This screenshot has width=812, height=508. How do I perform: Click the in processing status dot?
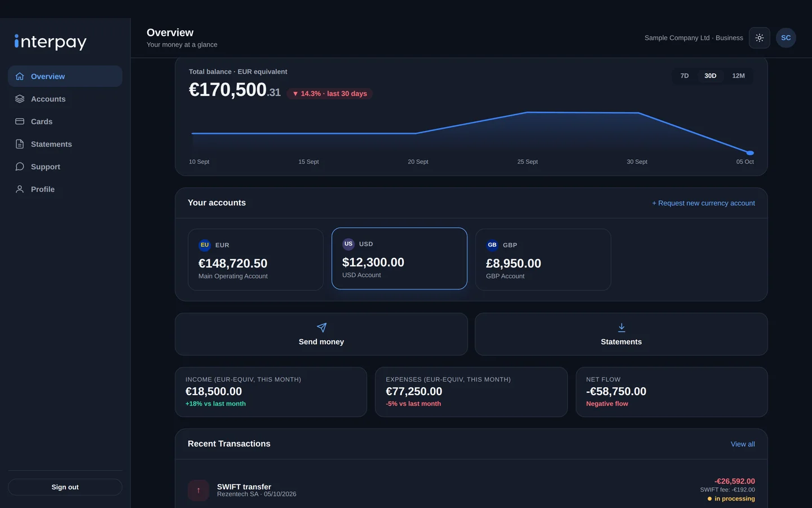(709, 499)
